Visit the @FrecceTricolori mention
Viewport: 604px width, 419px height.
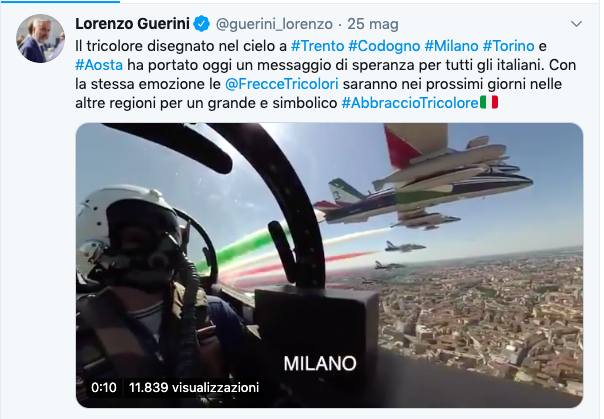pyautogui.click(x=282, y=84)
